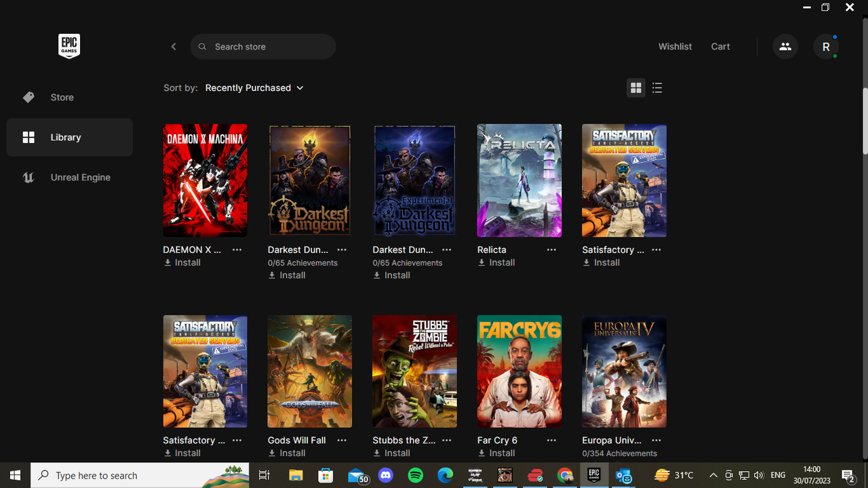Viewport: 868px width, 488px height.
Task: Click the Search store input field
Action: pyautogui.click(x=263, y=47)
